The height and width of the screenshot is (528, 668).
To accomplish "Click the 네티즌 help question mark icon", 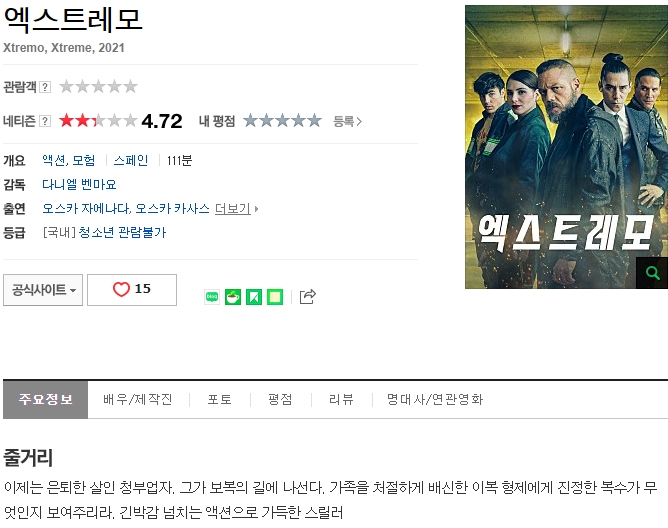I will tap(45, 121).
